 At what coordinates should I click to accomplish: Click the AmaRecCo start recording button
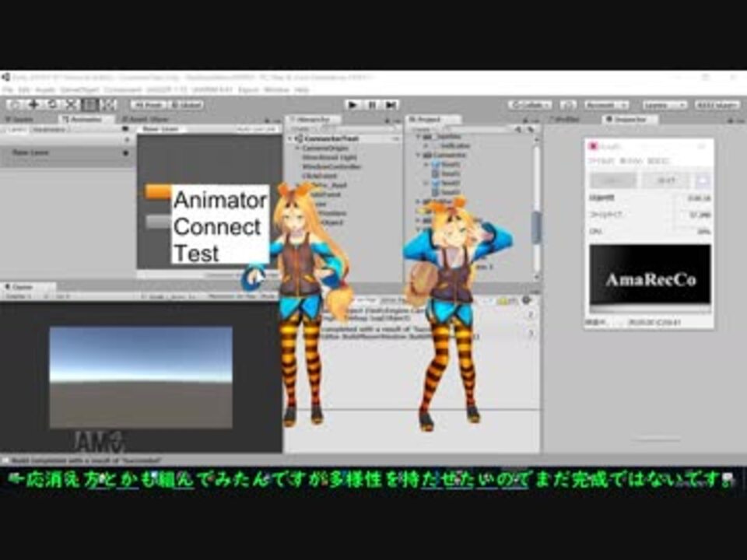click(x=613, y=180)
